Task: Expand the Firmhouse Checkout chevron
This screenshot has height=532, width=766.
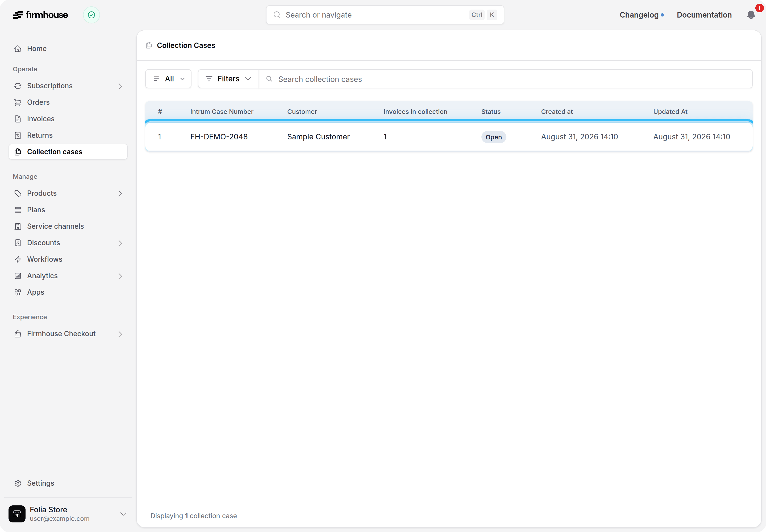Action: coord(120,334)
